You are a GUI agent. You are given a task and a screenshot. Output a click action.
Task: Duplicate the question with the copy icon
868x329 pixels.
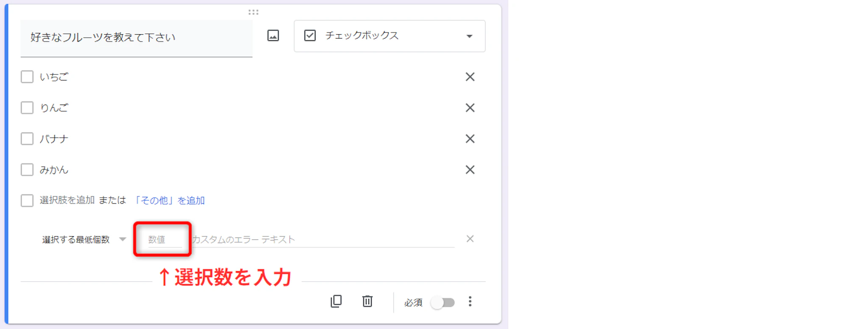point(336,301)
